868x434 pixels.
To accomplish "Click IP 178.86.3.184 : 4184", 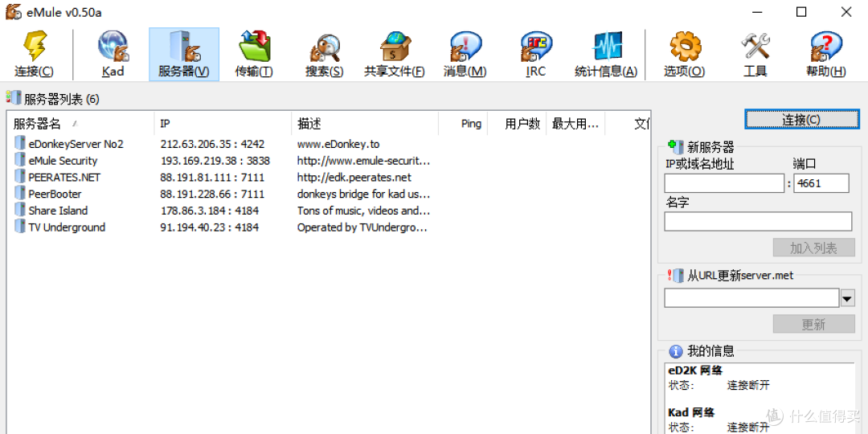I will tap(210, 211).
